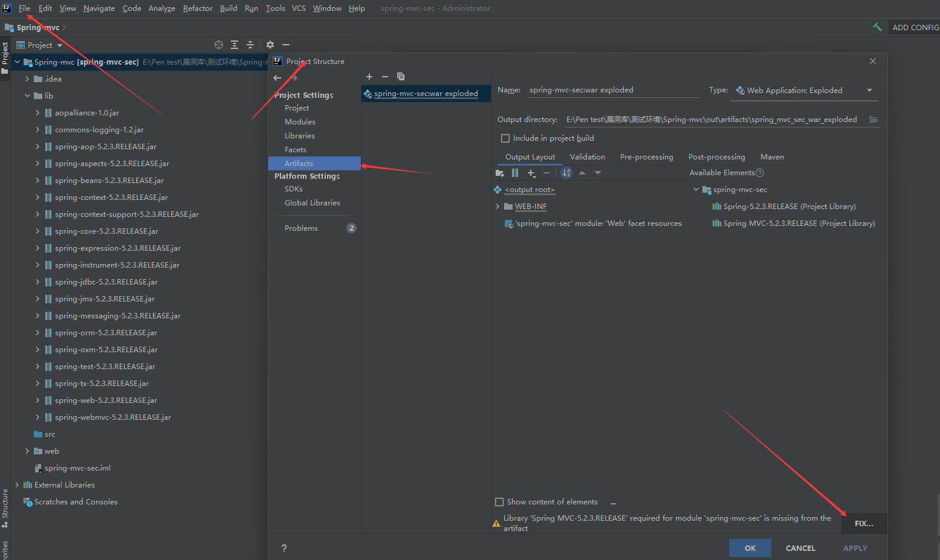The image size is (940, 560).
Task: Click the CANCEL button
Action: click(x=800, y=548)
